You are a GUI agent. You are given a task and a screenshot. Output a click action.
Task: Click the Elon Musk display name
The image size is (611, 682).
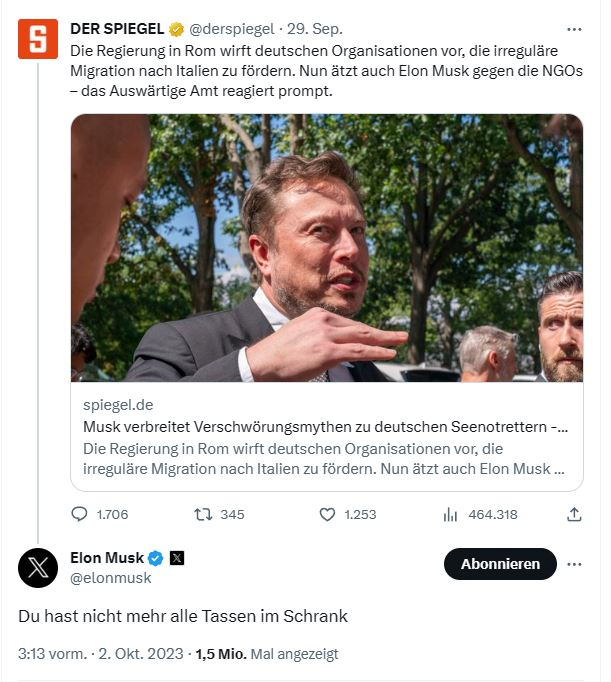107,558
